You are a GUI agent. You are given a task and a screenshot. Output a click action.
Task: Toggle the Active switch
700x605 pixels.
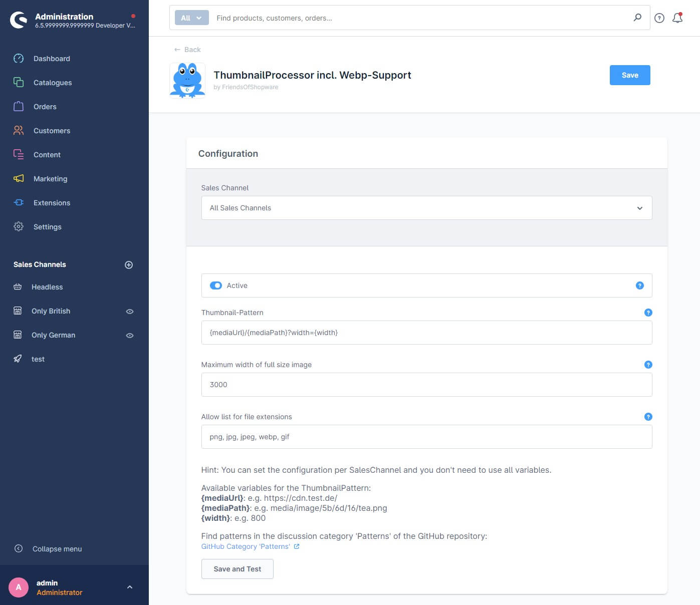click(x=216, y=285)
